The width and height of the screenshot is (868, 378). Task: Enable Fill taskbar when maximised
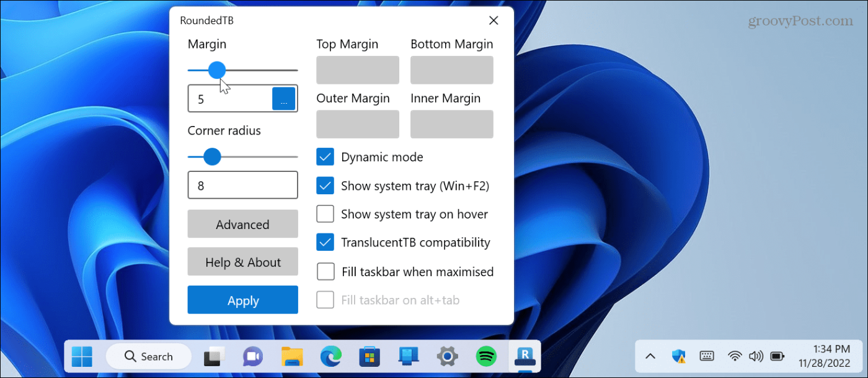pyautogui.click(x=325, y=272)
